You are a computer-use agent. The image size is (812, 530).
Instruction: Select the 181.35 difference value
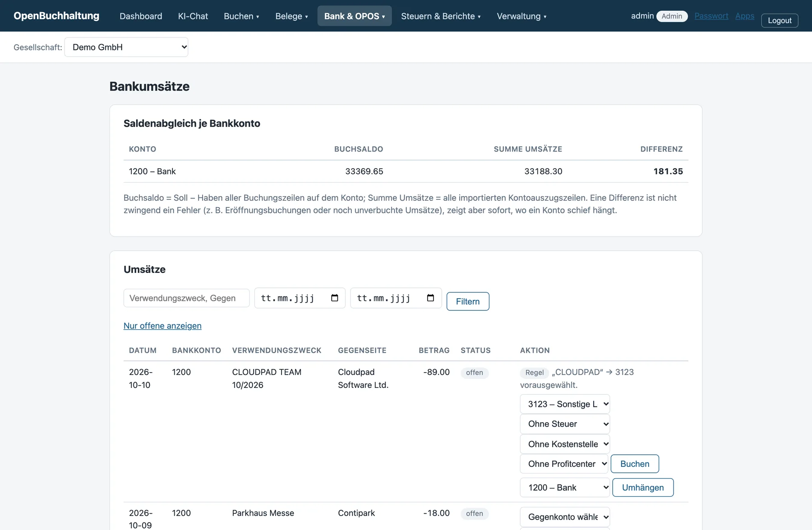(668, 171)
